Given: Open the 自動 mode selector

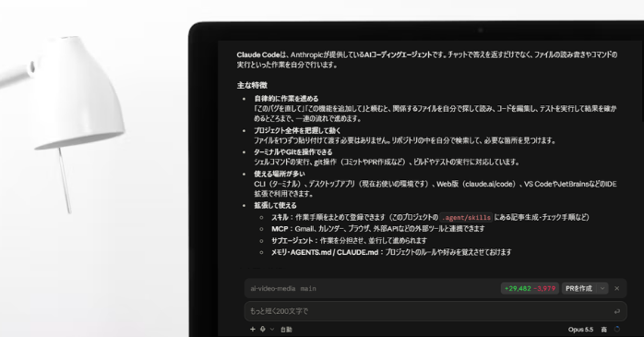Looking at the screenshot, I should tap(286, 330).
